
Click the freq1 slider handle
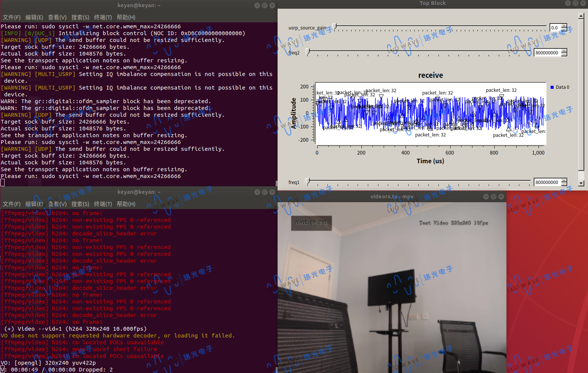(x=308, y=181)
